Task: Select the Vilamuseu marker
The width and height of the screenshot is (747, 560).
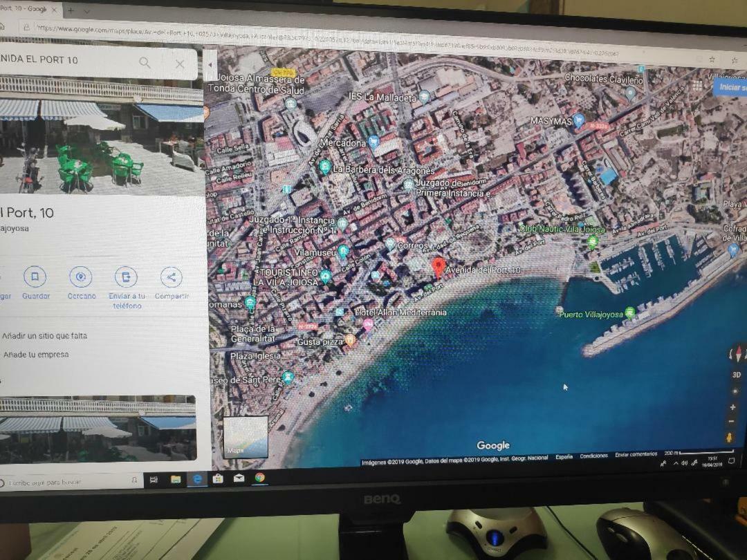Action: 343,251
